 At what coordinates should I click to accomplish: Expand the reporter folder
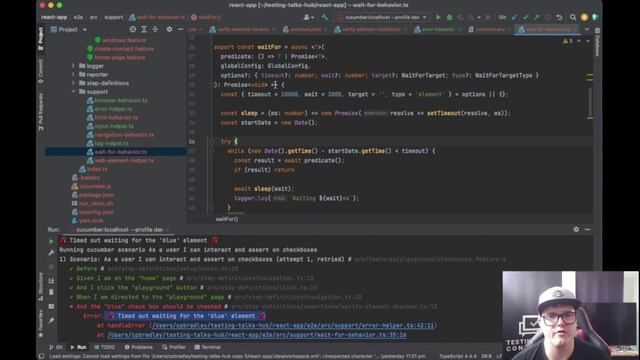[73, 74]
